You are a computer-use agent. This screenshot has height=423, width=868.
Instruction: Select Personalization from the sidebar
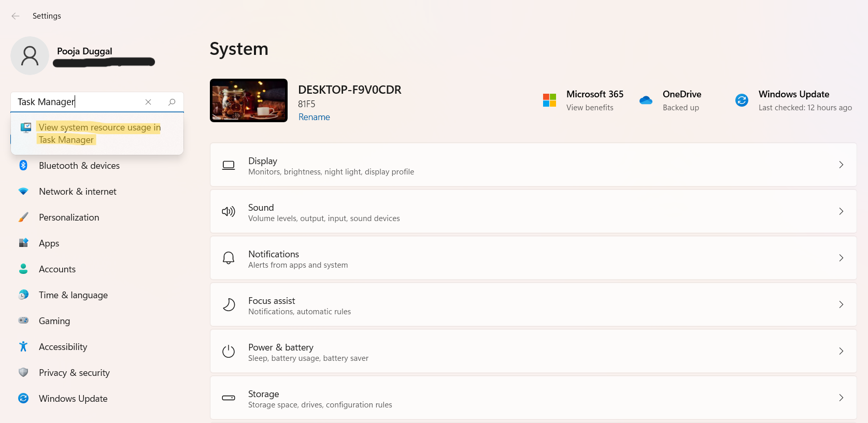point(68,217)
